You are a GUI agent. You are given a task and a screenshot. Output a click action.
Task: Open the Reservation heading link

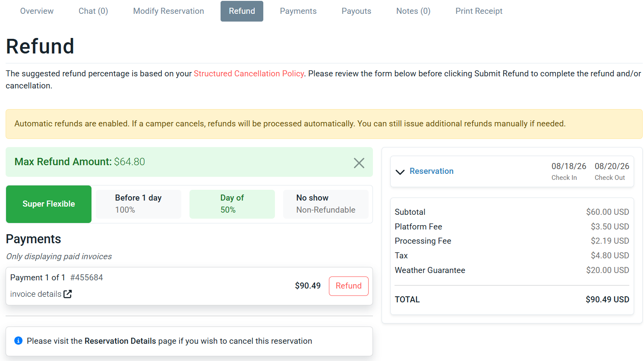pos(432,171)
